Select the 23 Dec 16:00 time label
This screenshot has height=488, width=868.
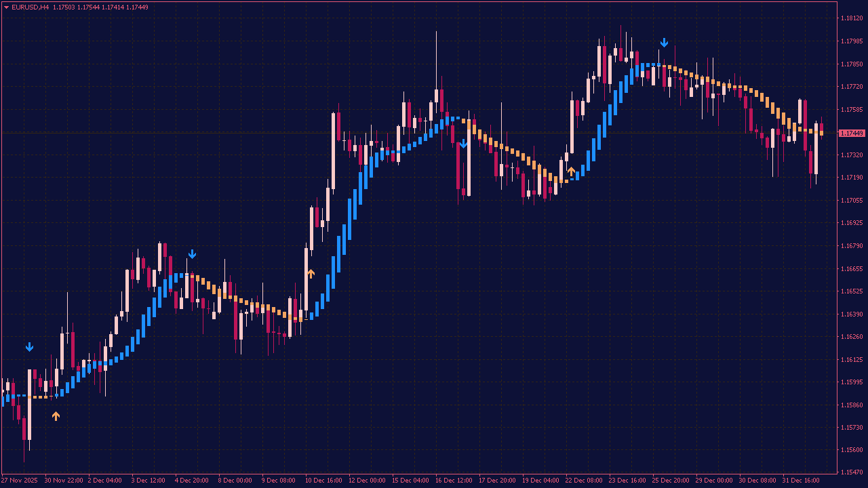click(x=629, y=481)
